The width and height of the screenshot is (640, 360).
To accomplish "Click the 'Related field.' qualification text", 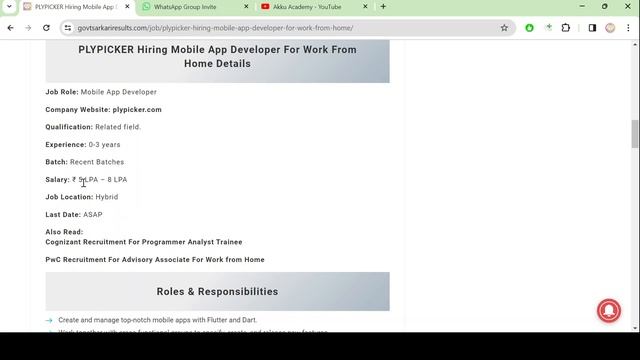I will tap(118, 127).
